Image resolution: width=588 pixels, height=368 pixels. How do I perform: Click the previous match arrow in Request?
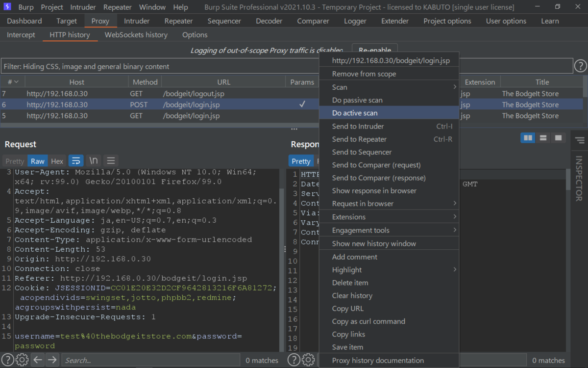(x=38, y=360)
